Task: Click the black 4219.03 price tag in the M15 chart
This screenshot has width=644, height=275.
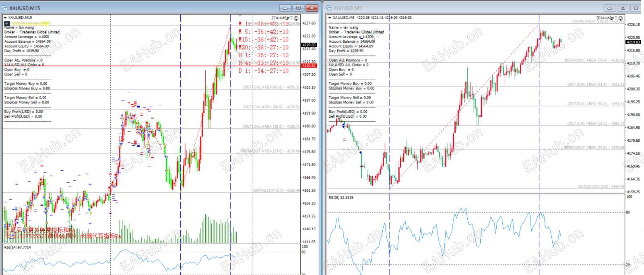Action: pos(309,45)
